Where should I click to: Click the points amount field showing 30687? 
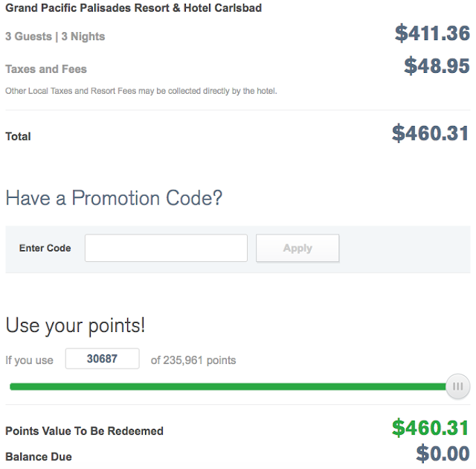coord(102,359)
